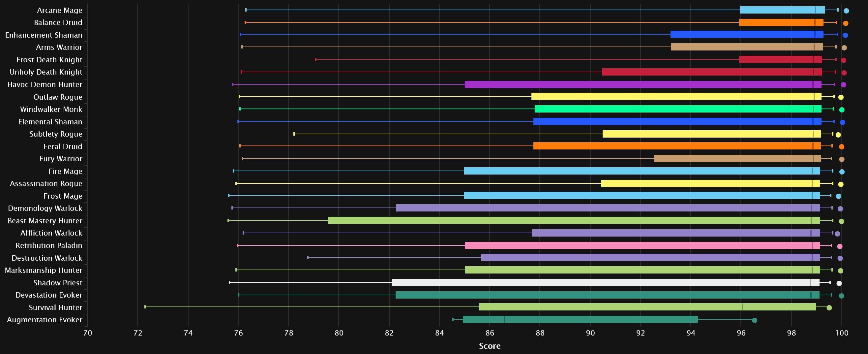Click the Devastation Evoker label

(48, 295)
